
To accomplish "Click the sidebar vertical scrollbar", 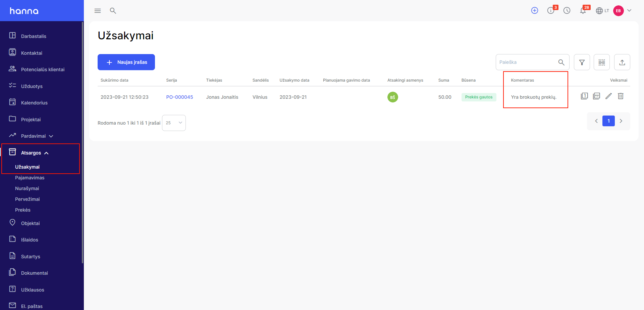I will (83, 143).
